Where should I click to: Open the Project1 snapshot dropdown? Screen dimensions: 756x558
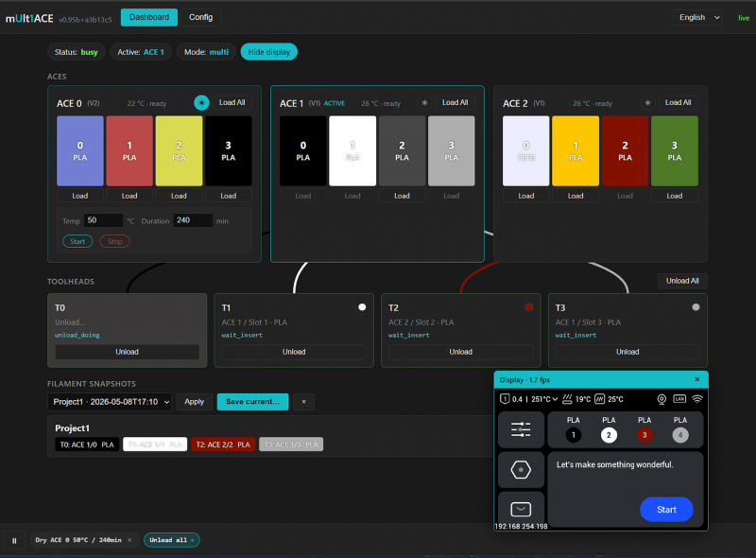pyautogui.click(x=110, y=402)
